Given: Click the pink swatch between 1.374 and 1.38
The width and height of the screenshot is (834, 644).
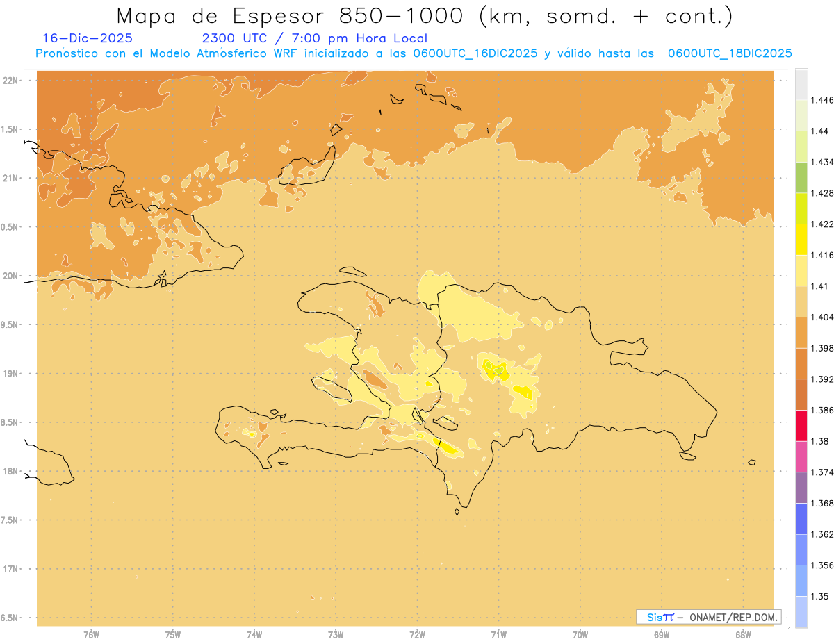Looking at the screenshot, I should (x=801, y=457).
